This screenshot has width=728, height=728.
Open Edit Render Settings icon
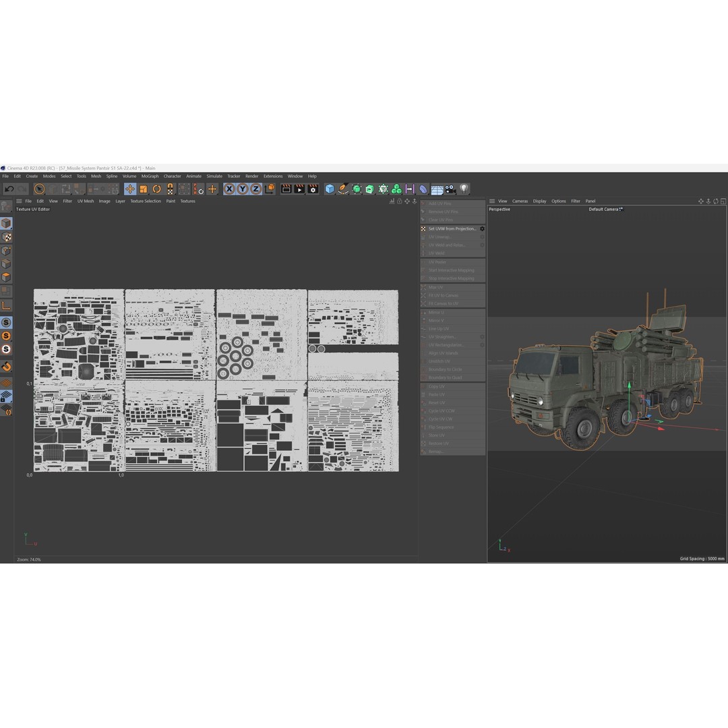pos(313,189)
